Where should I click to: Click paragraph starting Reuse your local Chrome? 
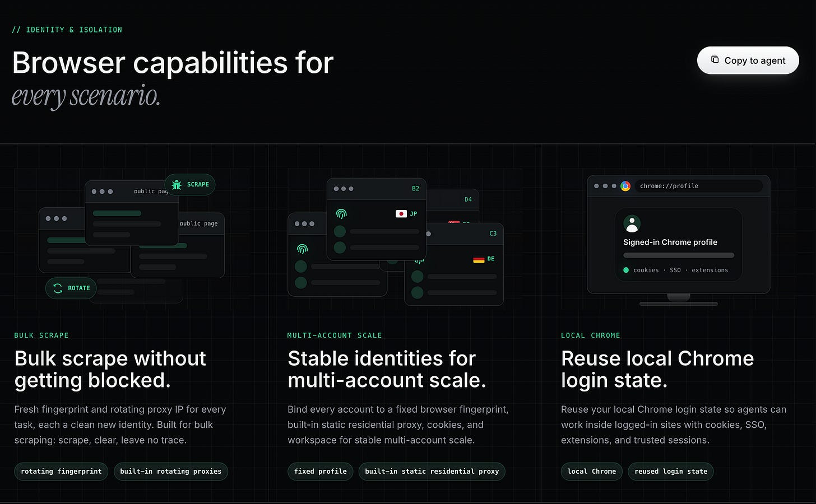coord(674,424)
